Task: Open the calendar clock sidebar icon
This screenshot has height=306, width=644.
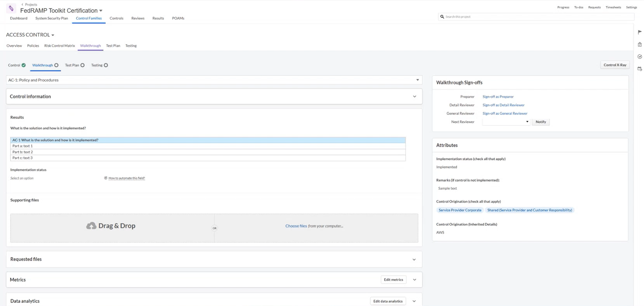Action: pyautogui.click(x=639, y=69)
